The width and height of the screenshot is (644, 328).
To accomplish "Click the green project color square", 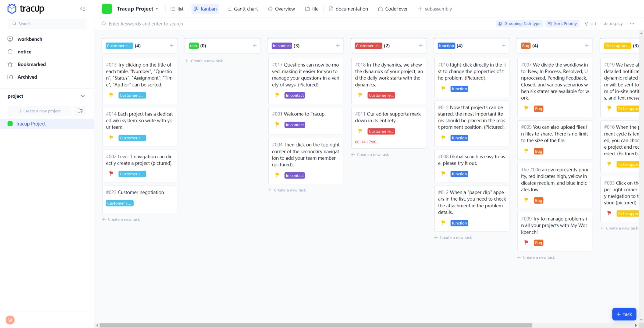I will pyautogui.click(x=107, y=9).
